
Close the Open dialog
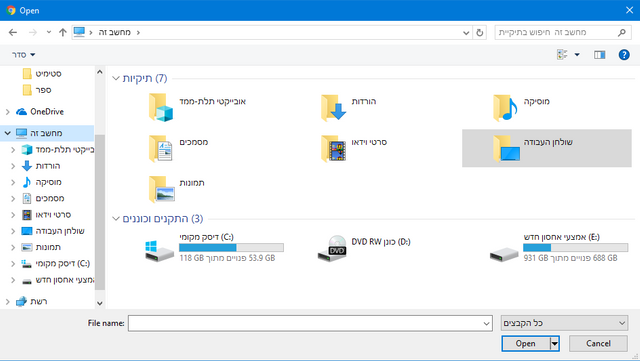tap(629, 10)
